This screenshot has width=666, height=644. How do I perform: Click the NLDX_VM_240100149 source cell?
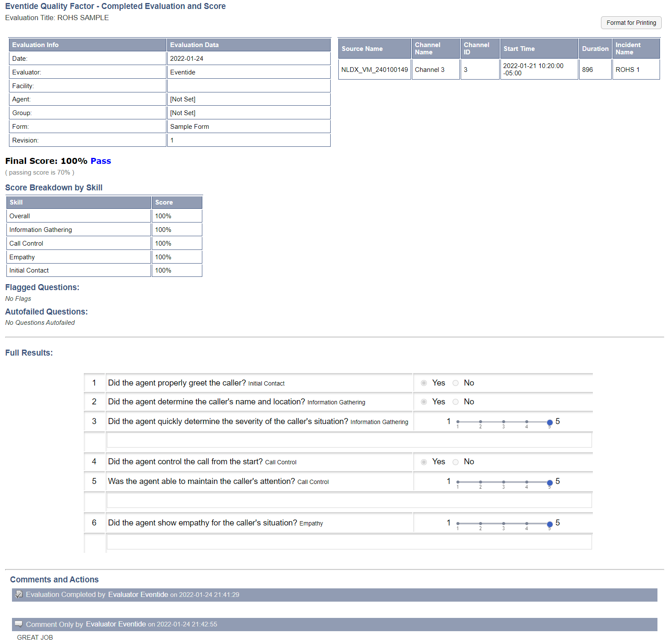[x=374, y=69]
